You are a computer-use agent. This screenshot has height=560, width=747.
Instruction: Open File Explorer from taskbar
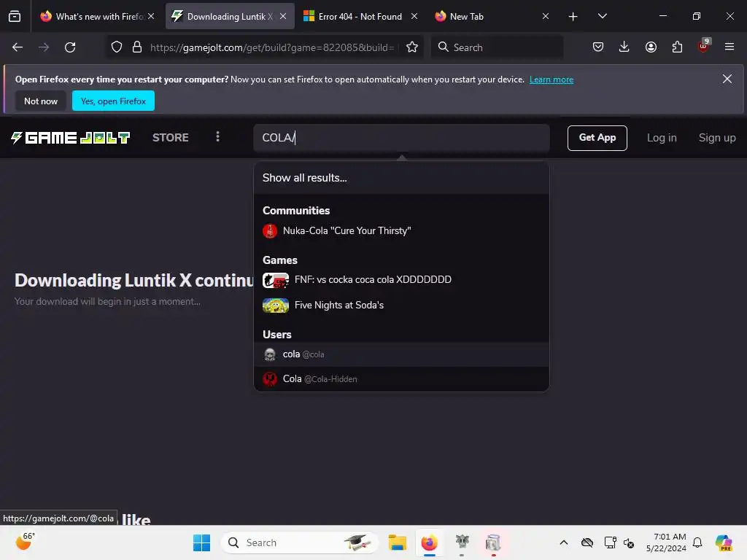point(397,542)
